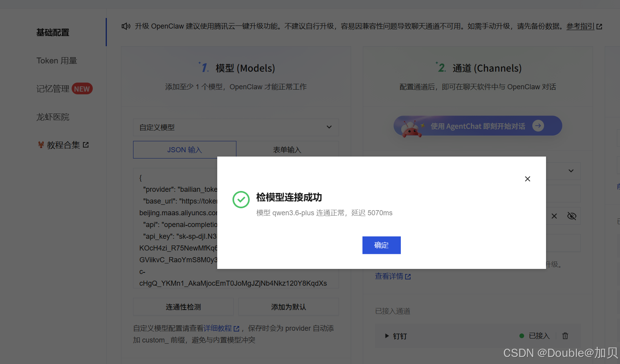This screenshot has height=364, width=620.
Task: Click the 模型 (Models) heading
Action: click(x=245, y=68)
